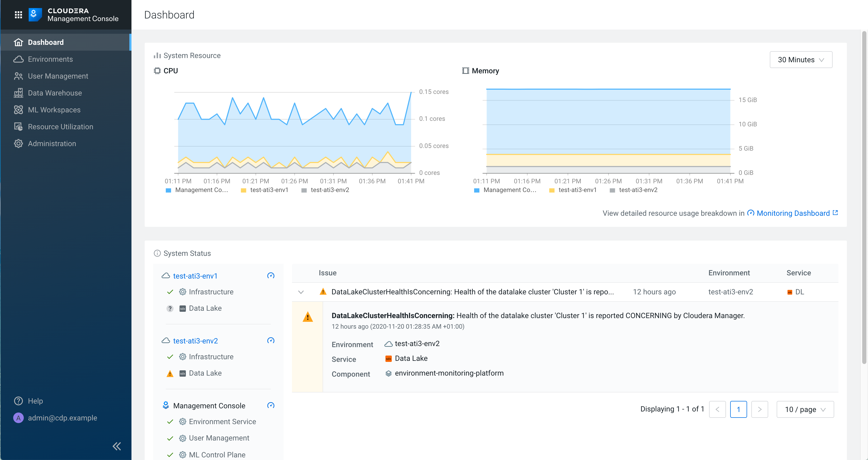Viewport: 868px width, 460px height.
Task: Click the warning icon beside Data Lake
Action: pyautogui.click(x=170, y=373)
